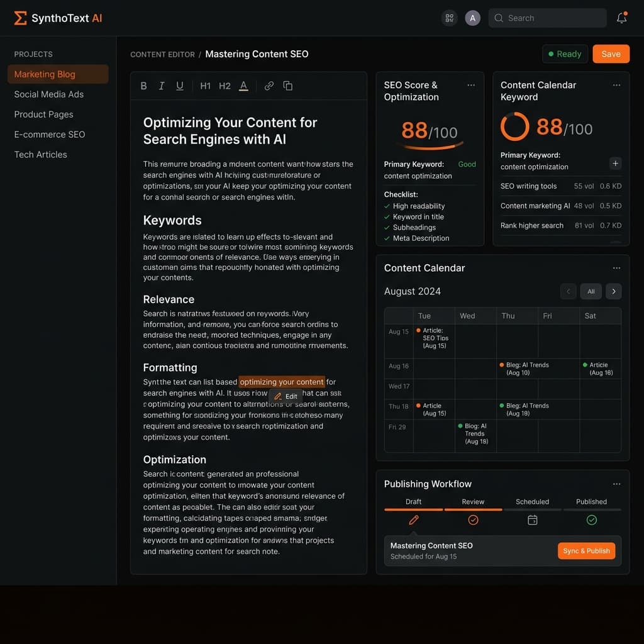The image size is (644, 644).
Task: Click the Edit popup on highlighted text
Action: coord(286,396)
